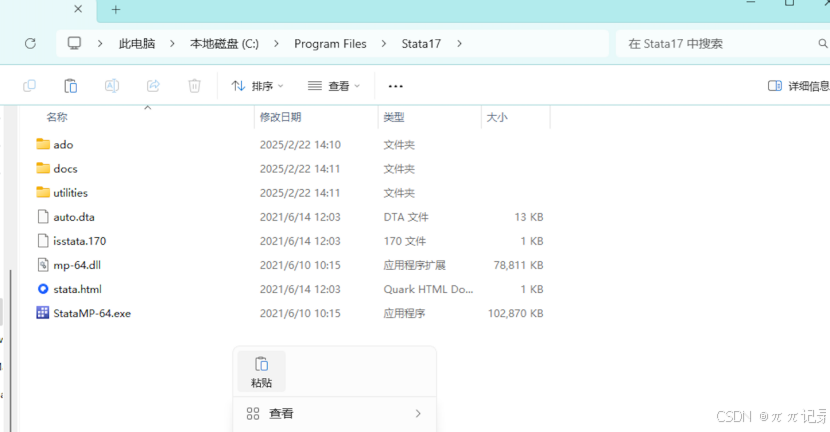Select the ado folder icon
Viewport: 830px width, 432px height.
pos(43,144)
